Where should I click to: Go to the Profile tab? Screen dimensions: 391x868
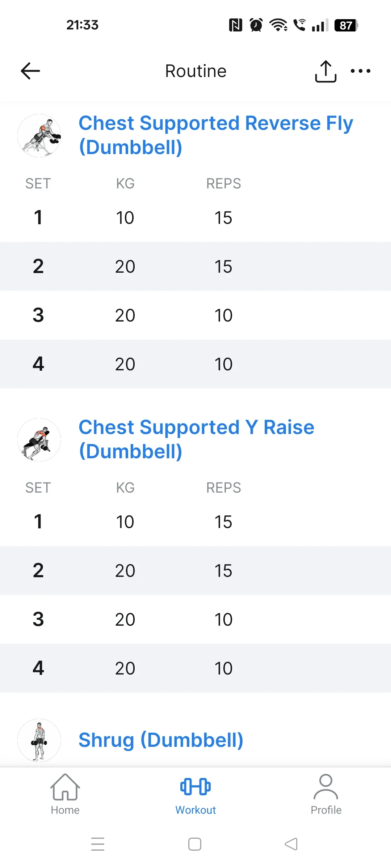[x=326, y=794]
